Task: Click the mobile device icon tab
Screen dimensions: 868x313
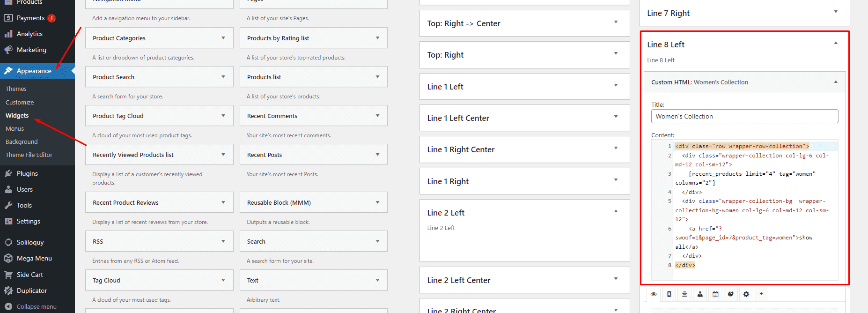Action: coord(669,294)
